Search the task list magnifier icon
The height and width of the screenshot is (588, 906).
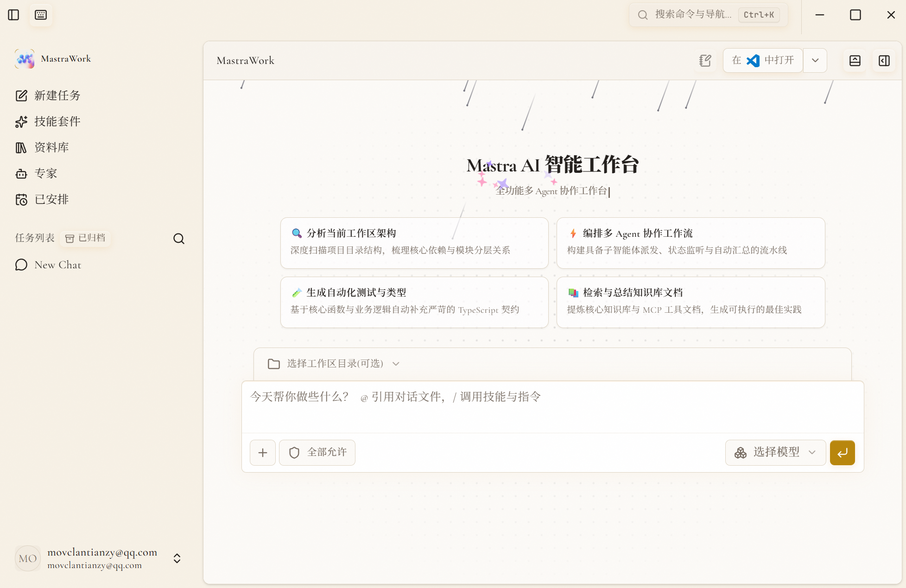pos(179,239)
